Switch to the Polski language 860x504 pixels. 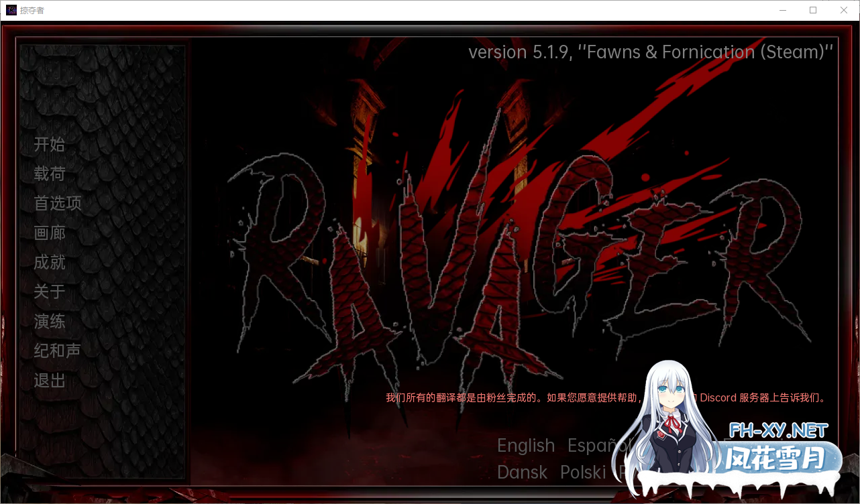tap(582, 472)
